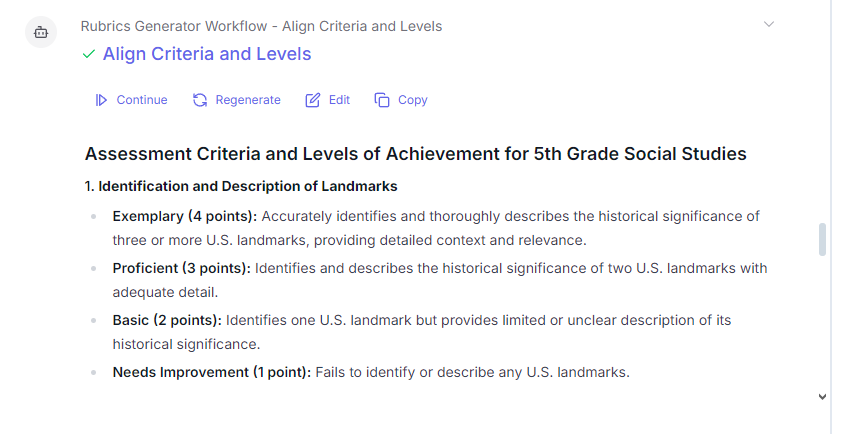Collapse the workflow step using the top-right chevron
This screenshot has height=434, width=844.
[769, 24]
